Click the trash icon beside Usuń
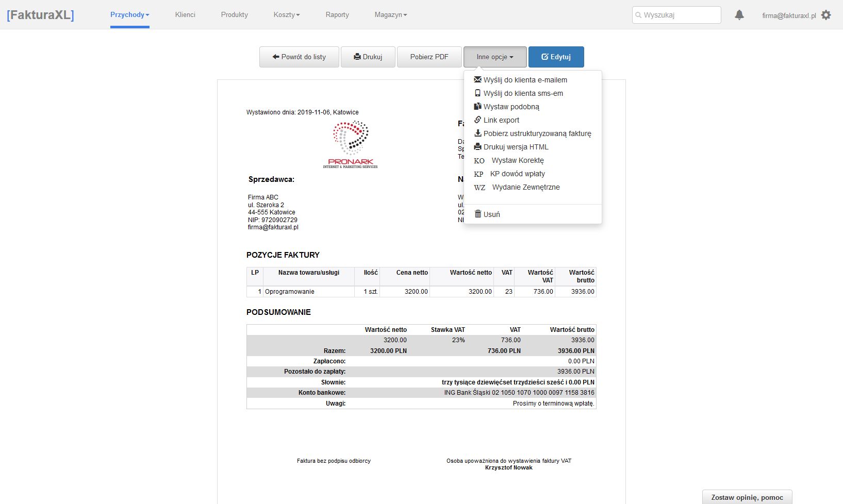 pyautogui.click(x=477, y=214)
